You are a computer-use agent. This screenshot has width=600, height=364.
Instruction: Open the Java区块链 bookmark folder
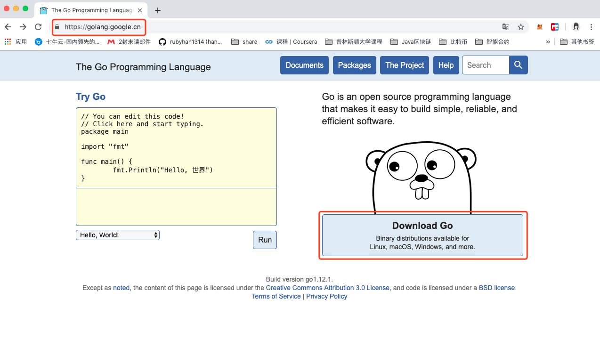411,42
